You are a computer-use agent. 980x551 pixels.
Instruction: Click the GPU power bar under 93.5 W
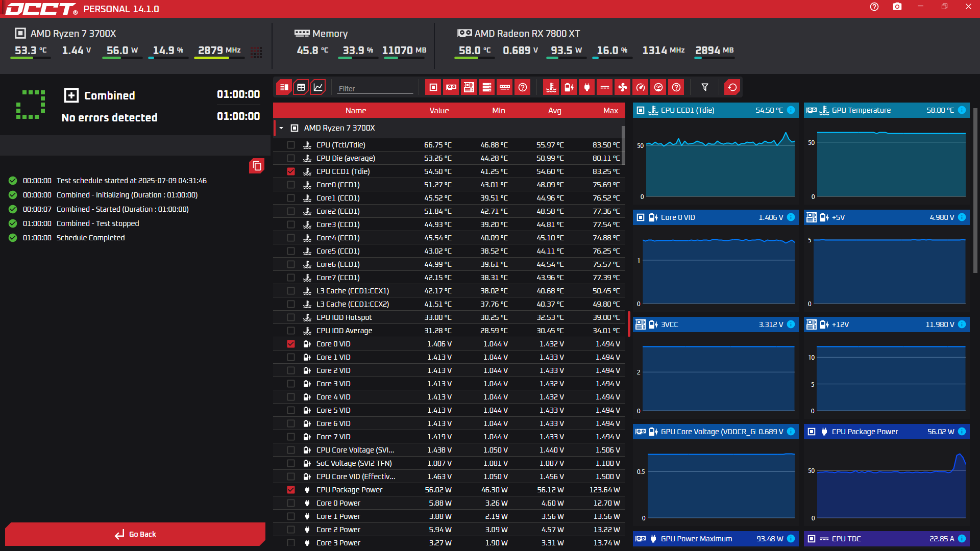click(x=567, y=58)
